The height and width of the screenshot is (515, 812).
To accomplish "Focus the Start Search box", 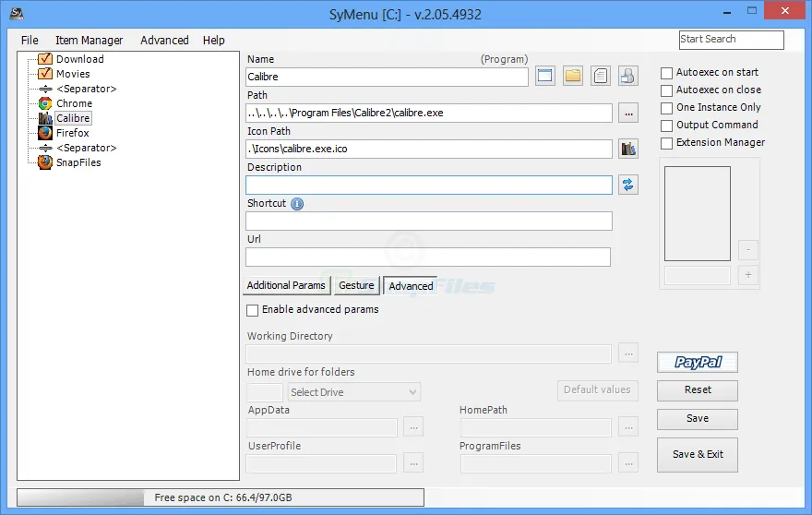I will tap(731, 40).
